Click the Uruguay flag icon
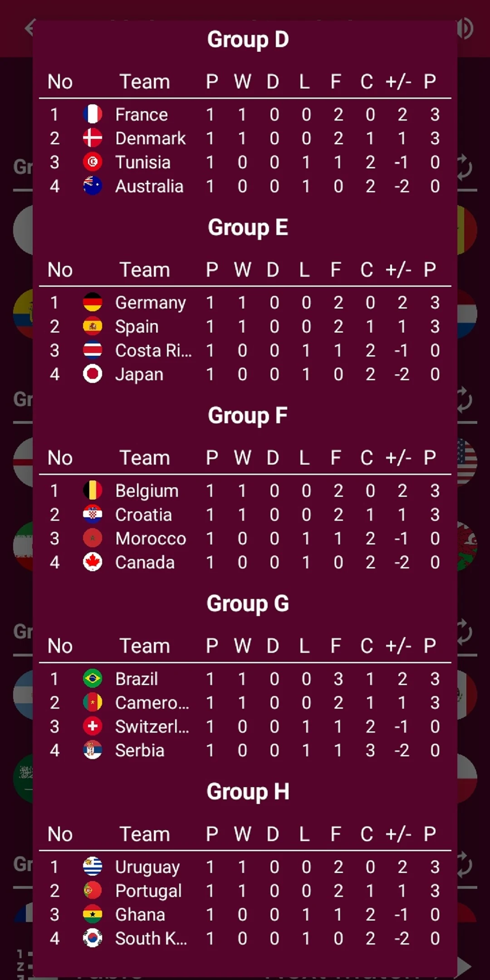The height and width of the screenshot is (980, 490). pos(93,867)
